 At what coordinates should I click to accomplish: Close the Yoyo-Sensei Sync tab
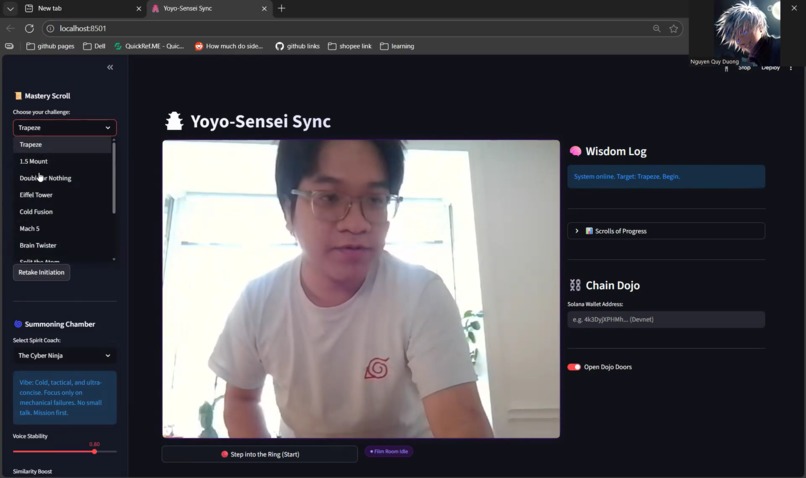tap(264, 9)
